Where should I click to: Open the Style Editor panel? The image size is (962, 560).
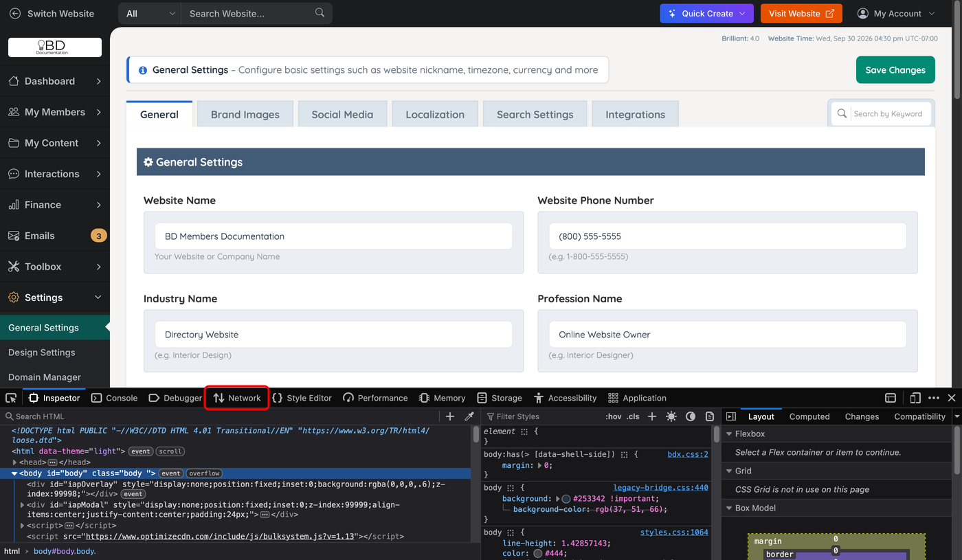302,398
